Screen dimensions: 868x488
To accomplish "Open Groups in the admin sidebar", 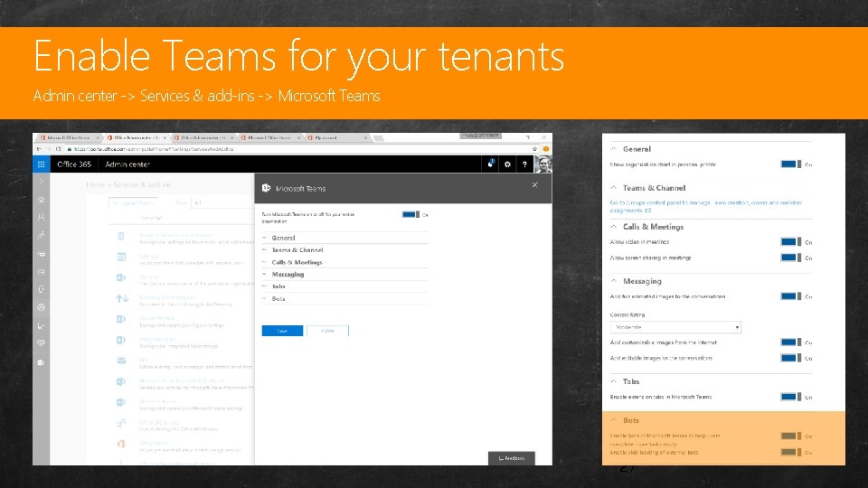I will point(41,235).
